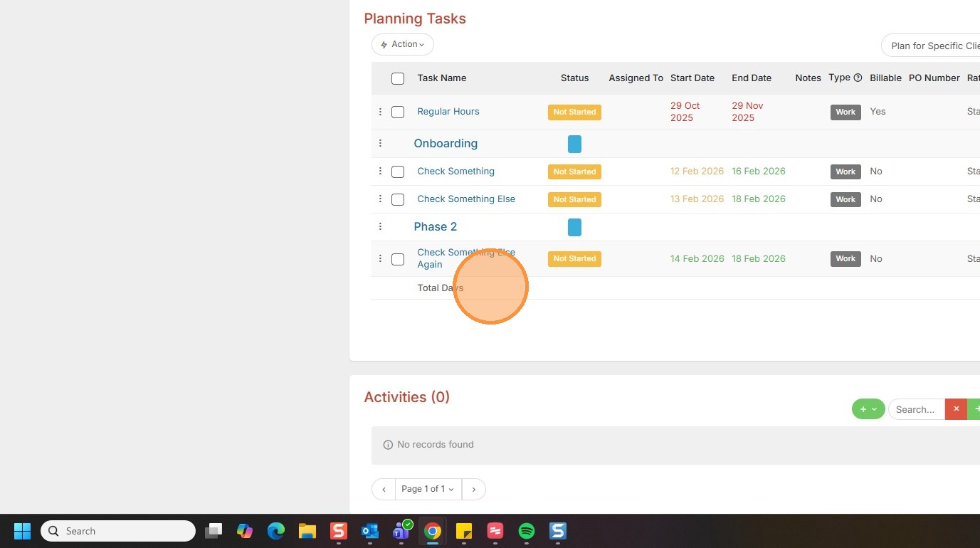Open the Regular Hours task link
The height and width of the screenshot is (548, 980).
(x=448, y=111)
